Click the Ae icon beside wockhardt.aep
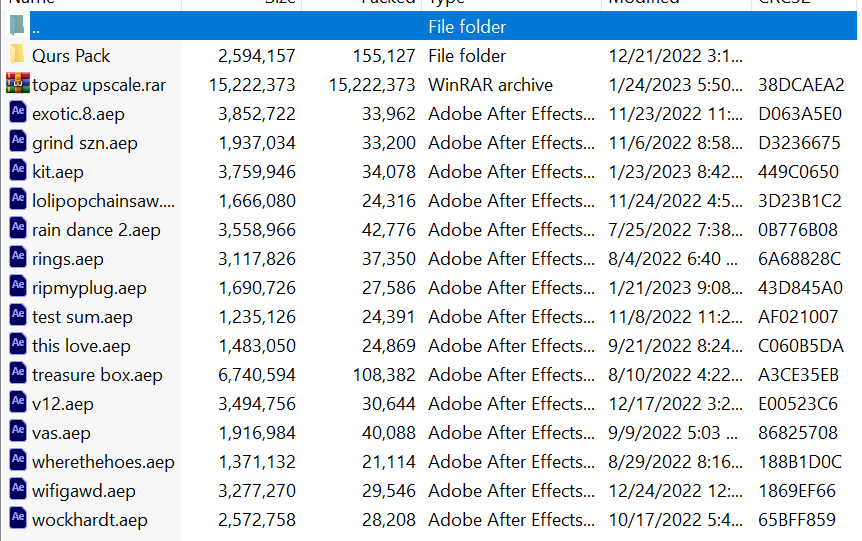 coord(18,518)
